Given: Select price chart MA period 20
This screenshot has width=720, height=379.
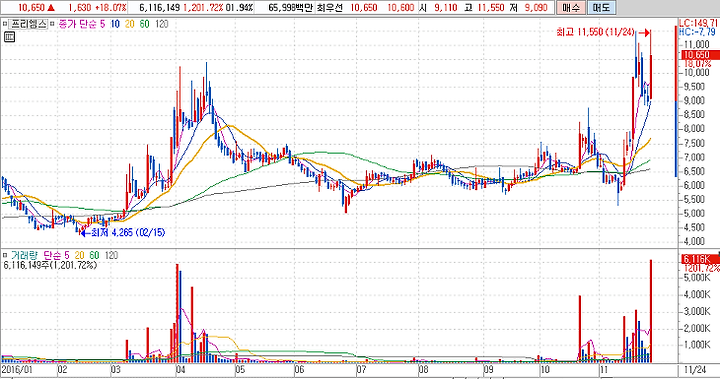Looking at the screenshot, I should (130, 24).
